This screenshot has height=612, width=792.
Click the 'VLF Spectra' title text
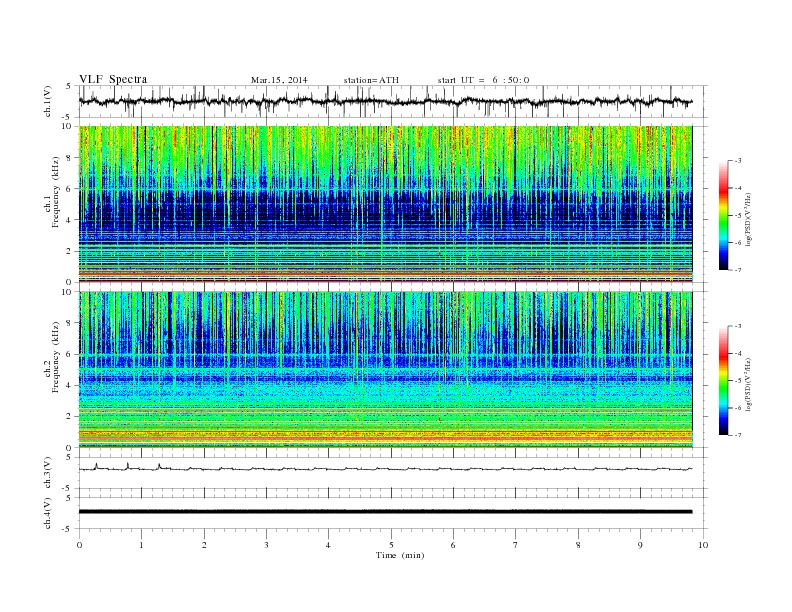pos(113,79)
